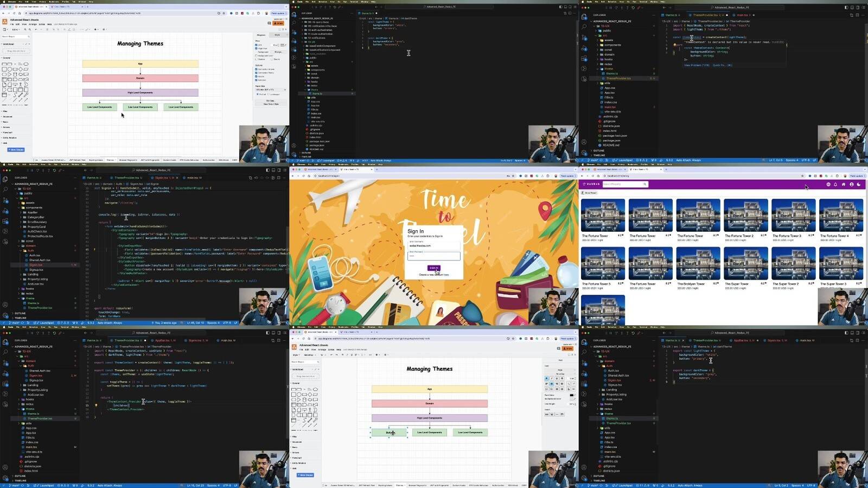
Task: Click Share button in draw.io Diagram-panel window
Action: click(279, 23)
